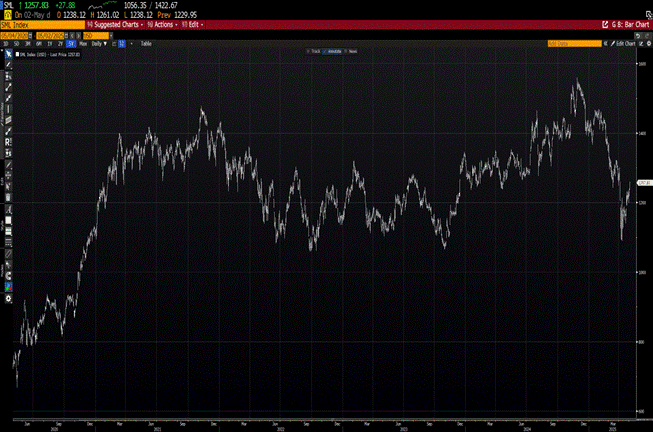653x432 pixels.
Task: Toggle the chart-type icon right of Daily
Action: (114, 44)
